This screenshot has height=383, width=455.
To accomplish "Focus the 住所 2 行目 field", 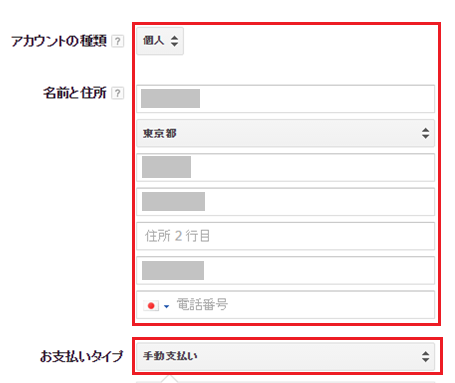I will point(286,236).
